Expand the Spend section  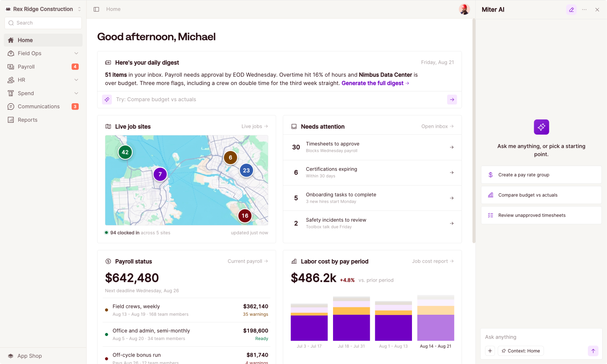[x=43, y=93]
